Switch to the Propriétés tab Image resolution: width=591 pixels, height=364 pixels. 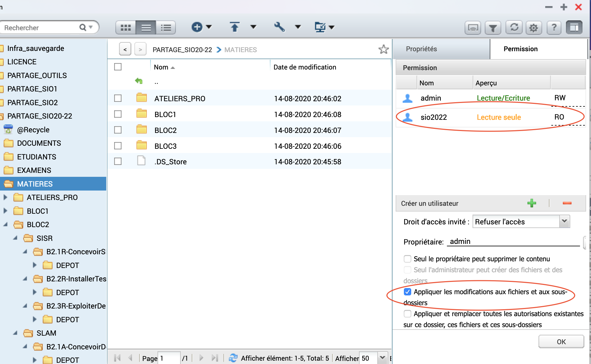point(421,49)
